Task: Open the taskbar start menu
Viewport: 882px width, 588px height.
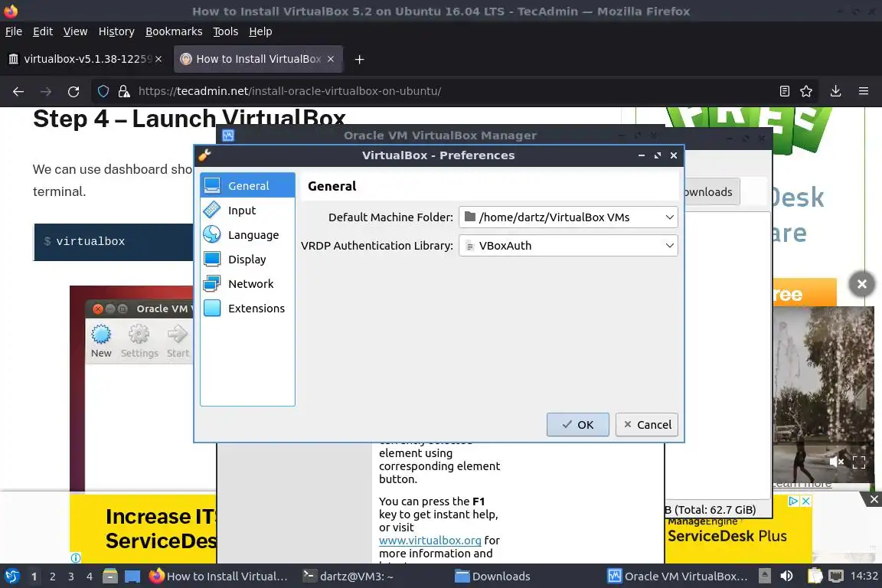Action: tap(12, 577)
